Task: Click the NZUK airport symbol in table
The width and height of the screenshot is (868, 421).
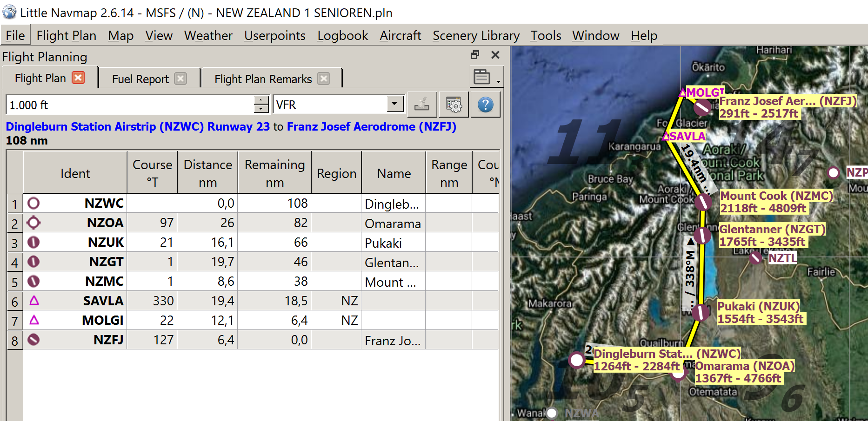Action: pos(33,242)
